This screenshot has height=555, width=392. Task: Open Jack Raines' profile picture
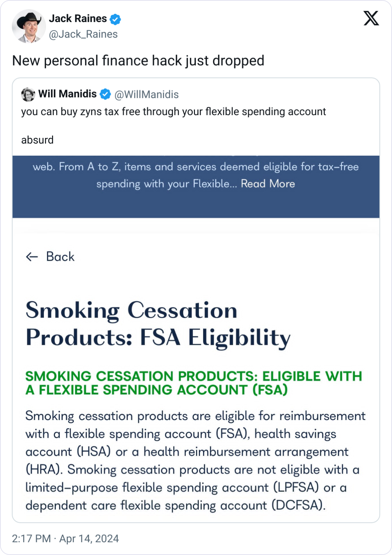(29, 26)
